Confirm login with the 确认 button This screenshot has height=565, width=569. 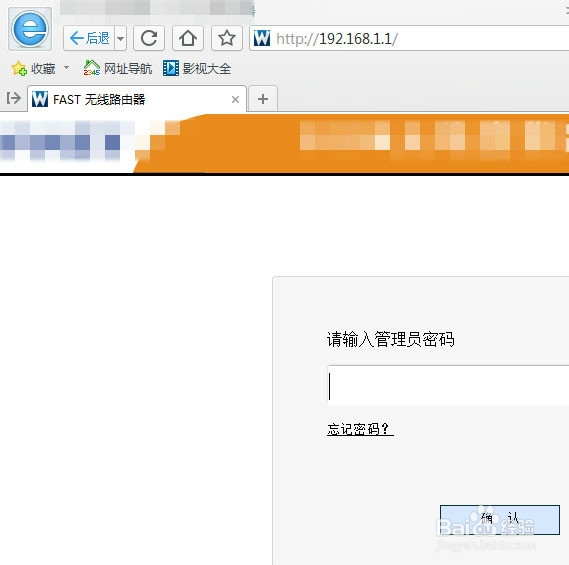click(500, 520)
